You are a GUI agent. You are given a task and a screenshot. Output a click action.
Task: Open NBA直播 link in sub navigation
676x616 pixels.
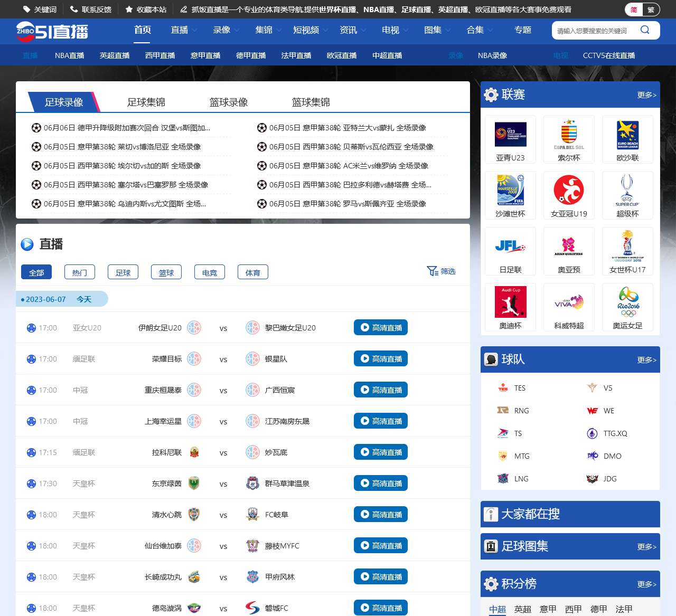69,55
